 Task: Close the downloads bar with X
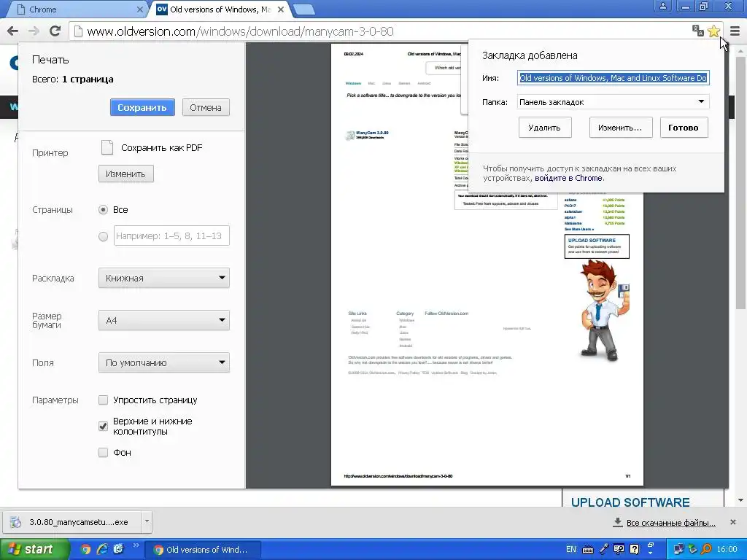[x=733, y=522]
